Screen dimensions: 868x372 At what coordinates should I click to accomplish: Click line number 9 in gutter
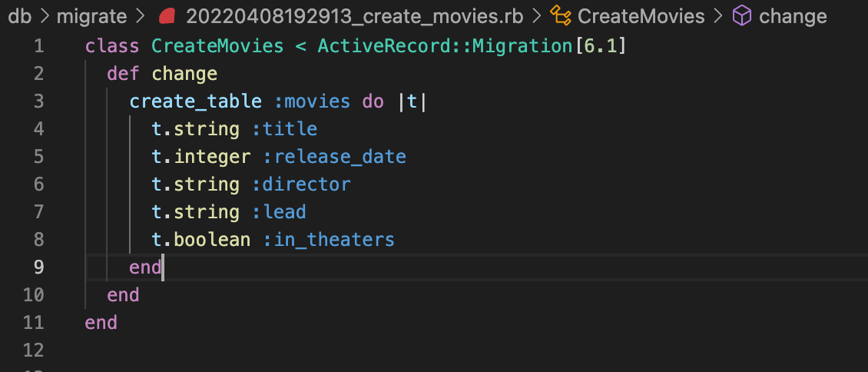tap(38, 267)
